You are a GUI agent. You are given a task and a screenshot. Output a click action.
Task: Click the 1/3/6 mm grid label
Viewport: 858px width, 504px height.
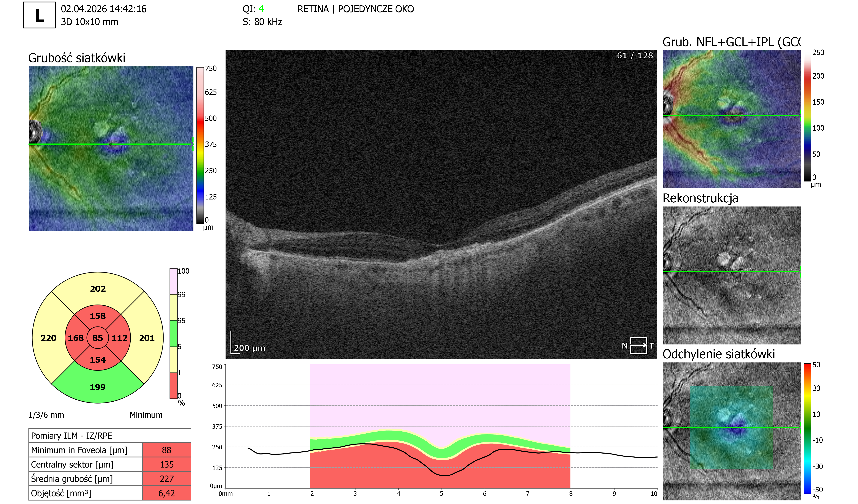click(x=46, y=415)
